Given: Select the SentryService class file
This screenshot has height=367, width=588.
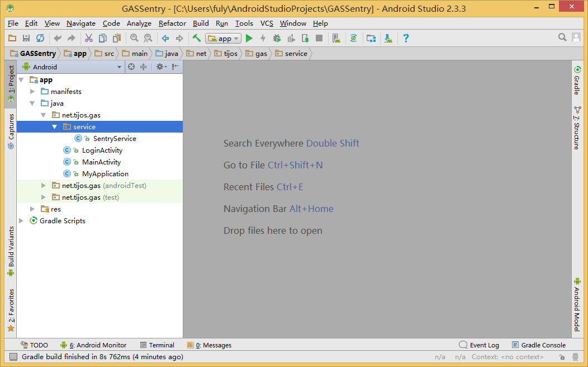Looking at the screenshot, I should pos(106,139).
